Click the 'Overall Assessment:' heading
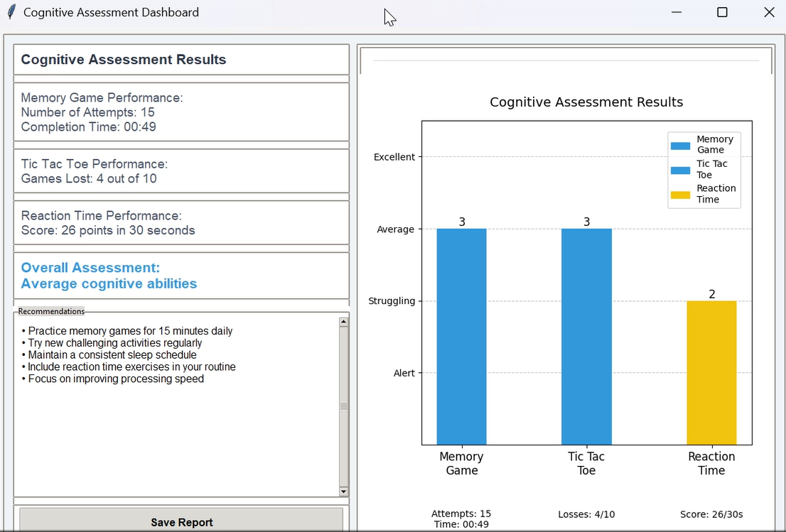 pos(90,268)
